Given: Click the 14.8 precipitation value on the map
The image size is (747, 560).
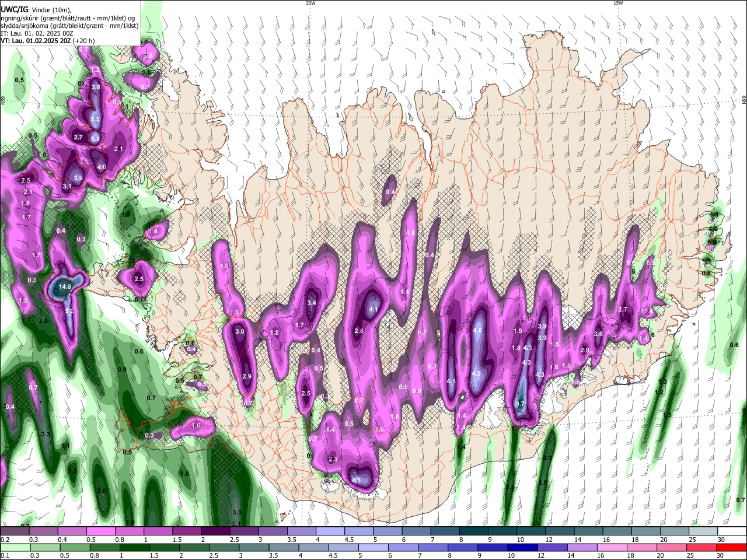Looking at the screenshot, I should click(65, 286).
